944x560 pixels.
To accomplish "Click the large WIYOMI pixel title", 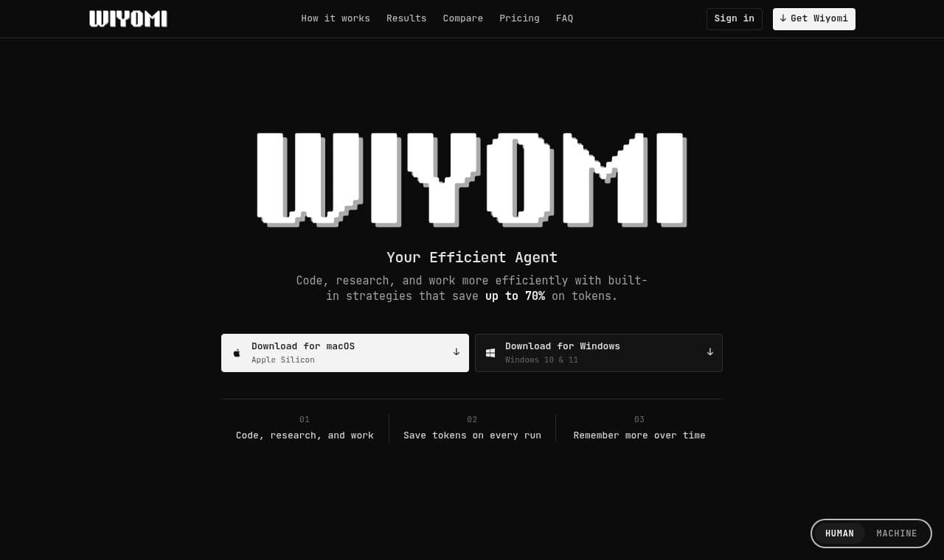I will (472, 180).
